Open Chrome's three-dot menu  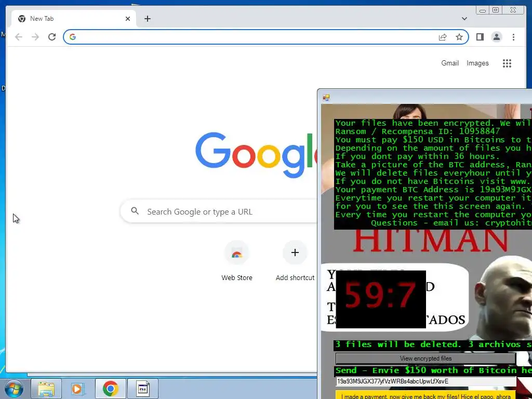513,37
